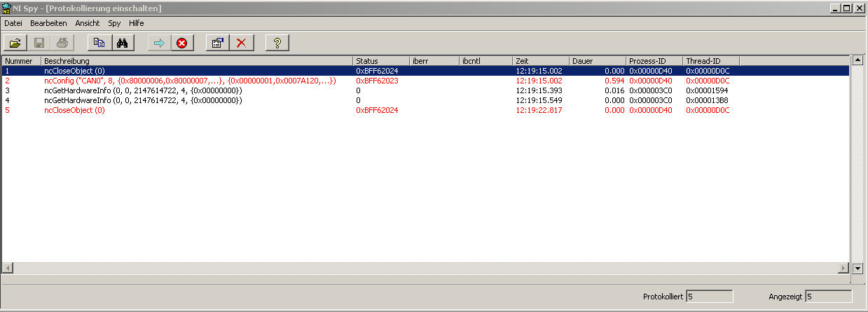The image size is (868, 312).
Task: Sort by the Beschreibung column header
Action: click(198, 61)
